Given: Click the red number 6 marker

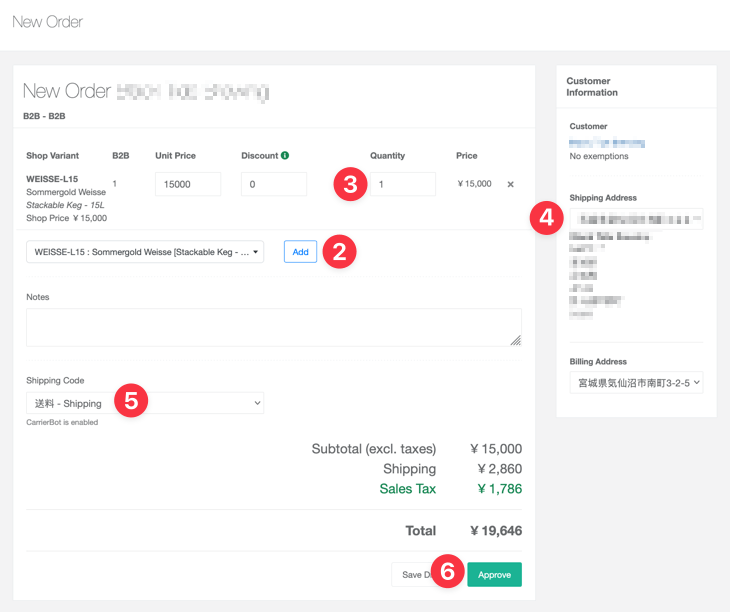Looking at the screenshot, I should [449, 573].
